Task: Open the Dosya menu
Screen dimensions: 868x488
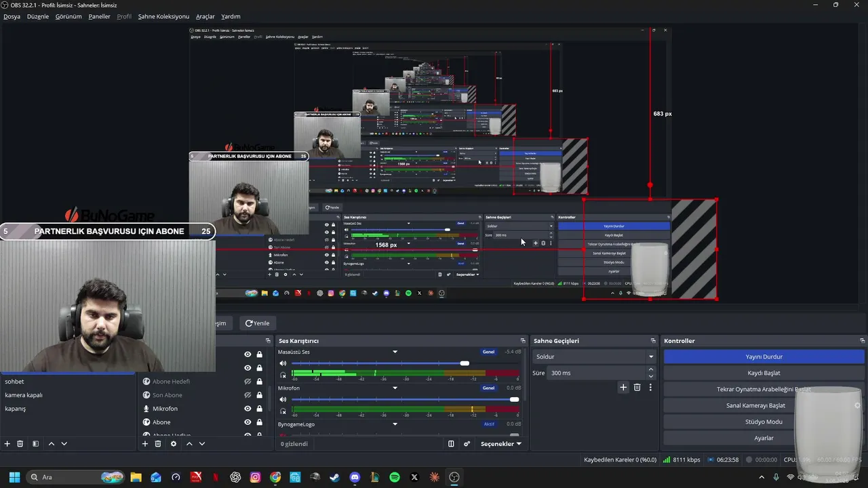Action: coord(12,16)
